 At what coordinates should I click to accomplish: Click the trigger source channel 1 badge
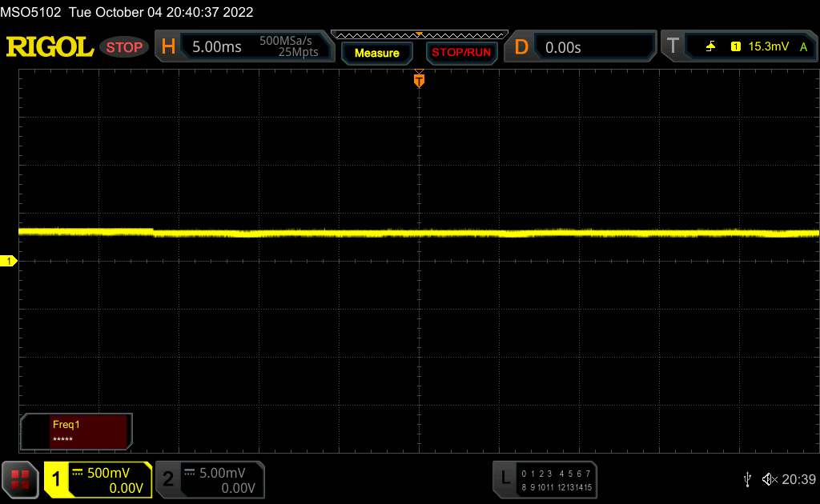click(x=735, y=46)
